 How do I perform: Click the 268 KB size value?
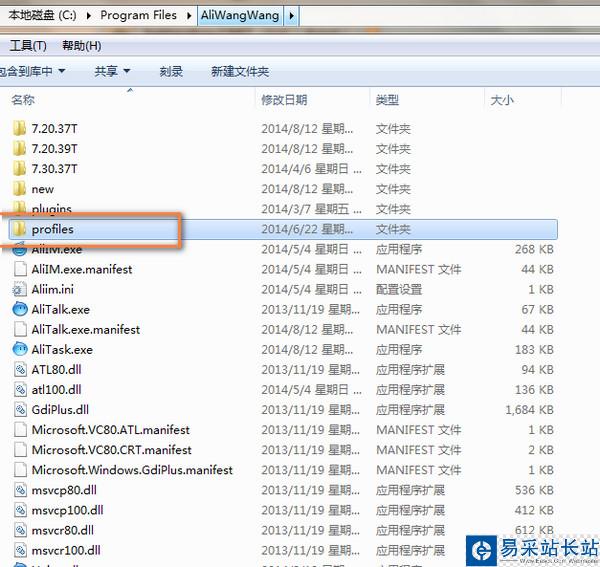pyautogui.click(x=535, y=249)
